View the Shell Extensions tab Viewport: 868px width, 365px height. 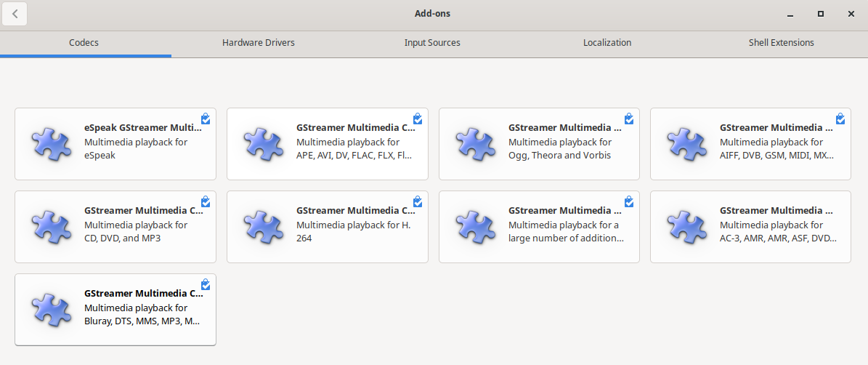click(781, 43)
